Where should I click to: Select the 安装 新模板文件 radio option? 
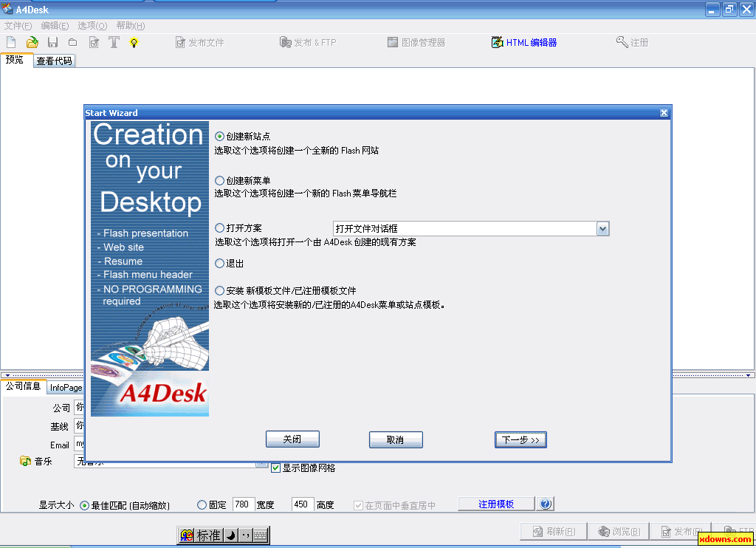click(219, 290)
